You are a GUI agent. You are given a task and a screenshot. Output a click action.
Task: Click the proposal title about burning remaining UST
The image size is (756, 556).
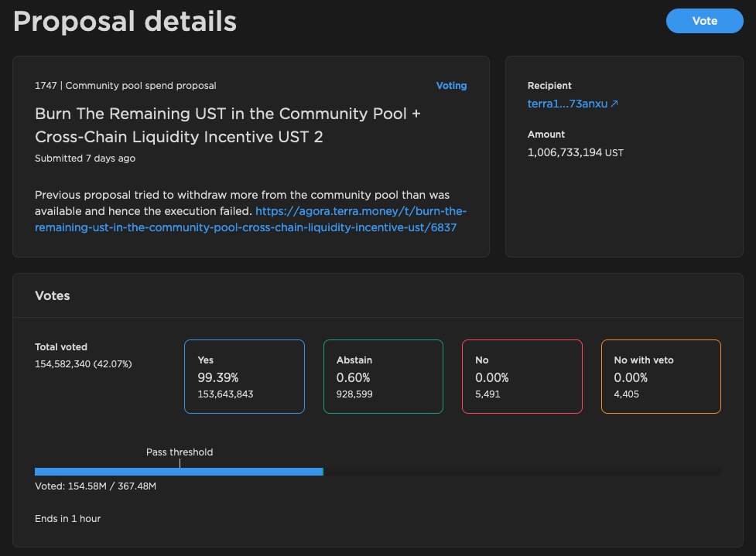coord(227,125)
